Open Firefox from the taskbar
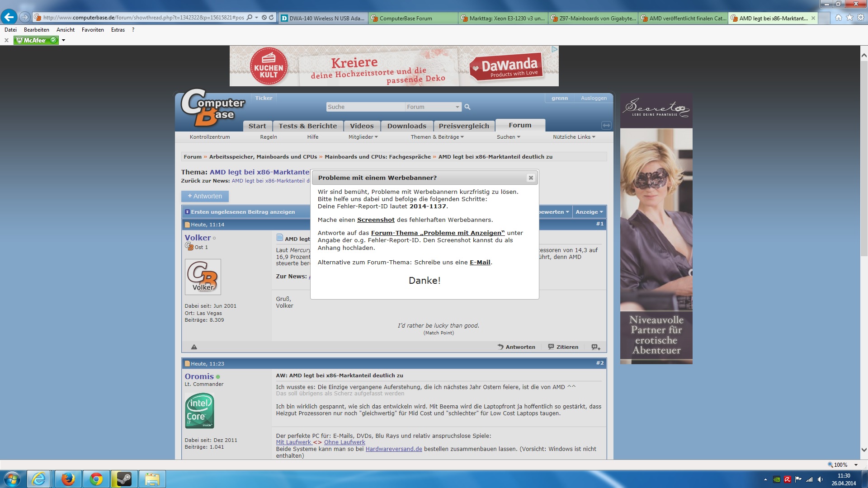Viewport: 868px width, 488px height. (68, 479)
